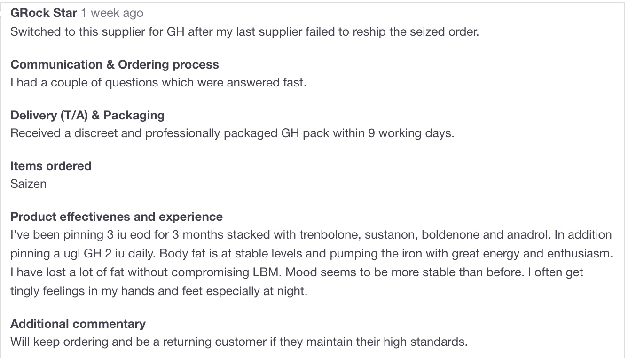Click the GRock Star username
This screenshot has height=358, width=644.
(x=43, y=13)
